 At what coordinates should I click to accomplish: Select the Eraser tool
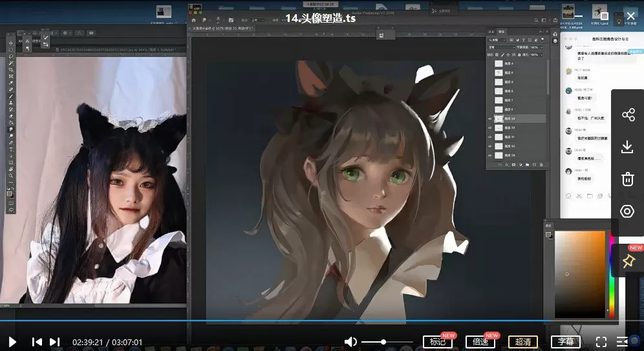(11, 116)
